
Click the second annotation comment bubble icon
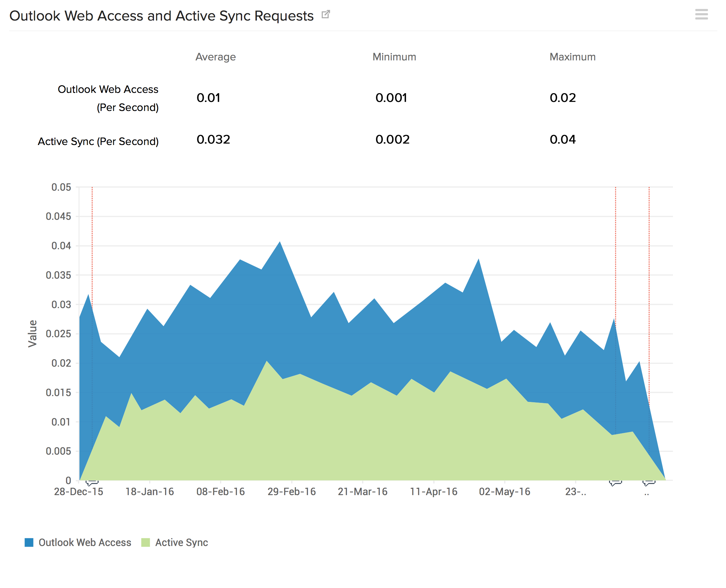click(x=615, y=483)
